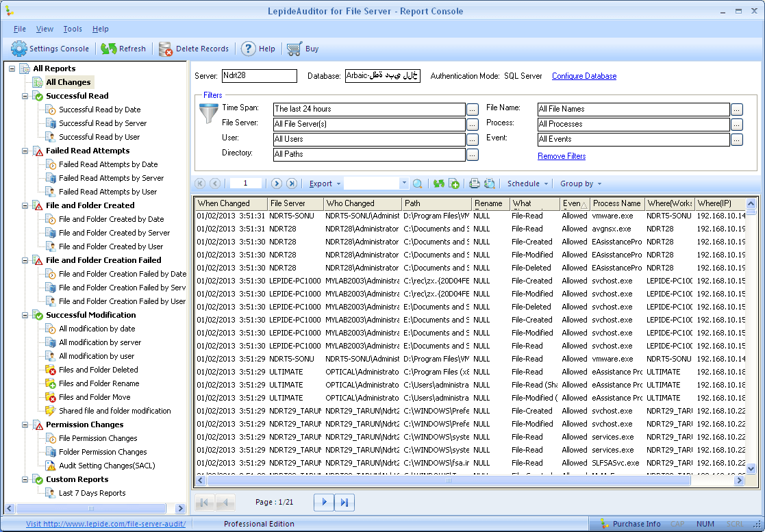Click browse button for Process filter
This screenshot has height=532, width=765.
point(737,125)
